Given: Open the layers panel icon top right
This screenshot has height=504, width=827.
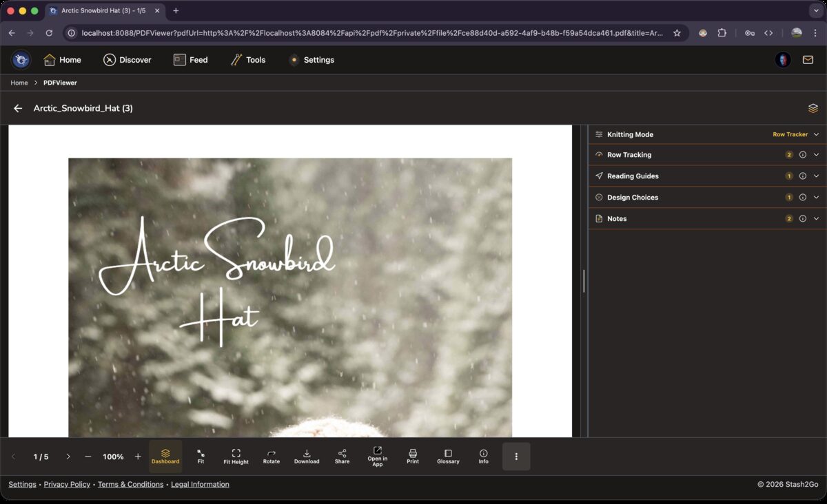Looking at the screenshot, I should (x=813, y=107).
